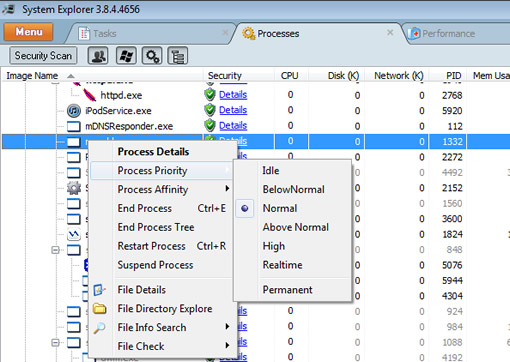Click the iPodService.exe music icon
This screenshot has height=362, width=510.
point(74,111)
